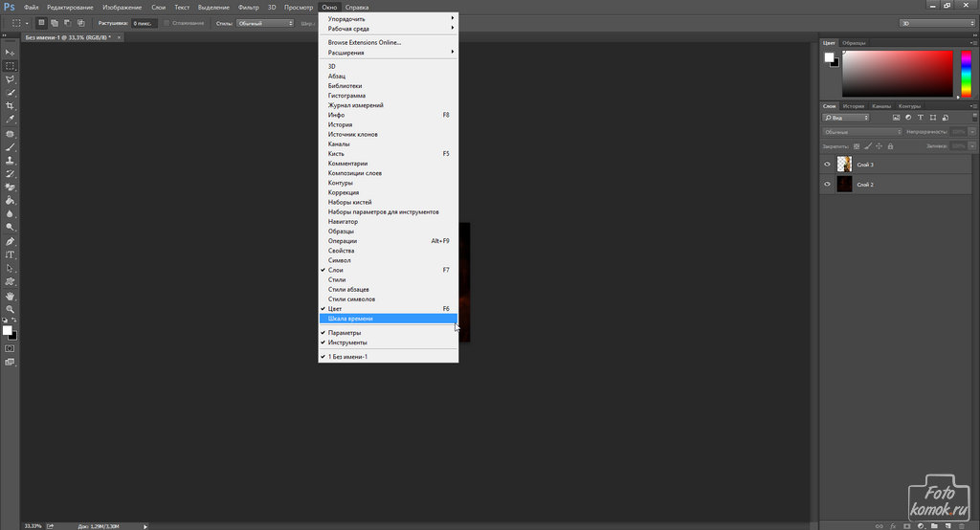This screenshot has height=530, width=980.
Task: Select the Crop tool in the toolbar
Action: click(11, 105)
